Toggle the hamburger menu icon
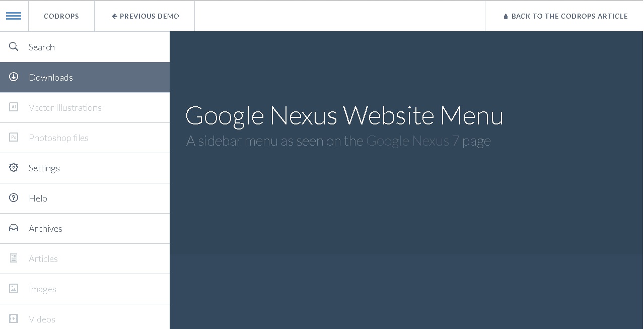Image resolution: width=644 pixels, height=329 pixels. tap(14, 16)
